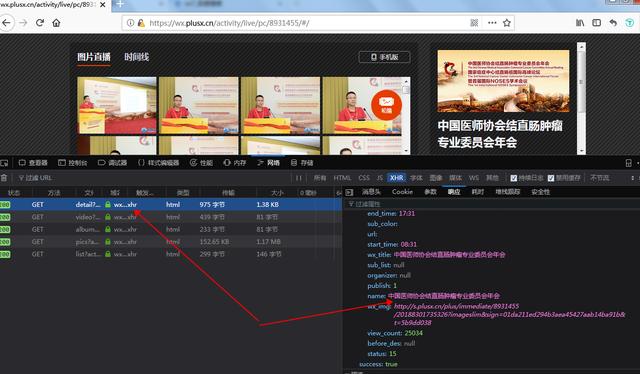Open the page actions three-dot menu
640x374 pixels.
coord(492,23)
